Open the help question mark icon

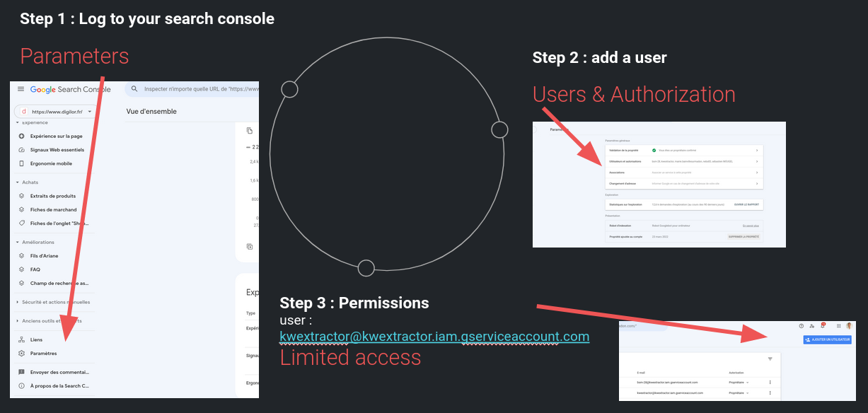click(x=802, y=326)
